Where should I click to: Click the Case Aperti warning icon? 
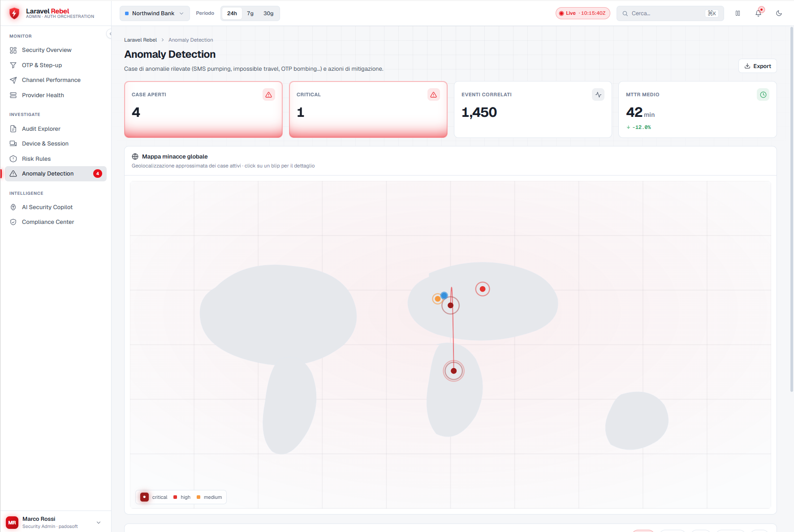point(269,94)
